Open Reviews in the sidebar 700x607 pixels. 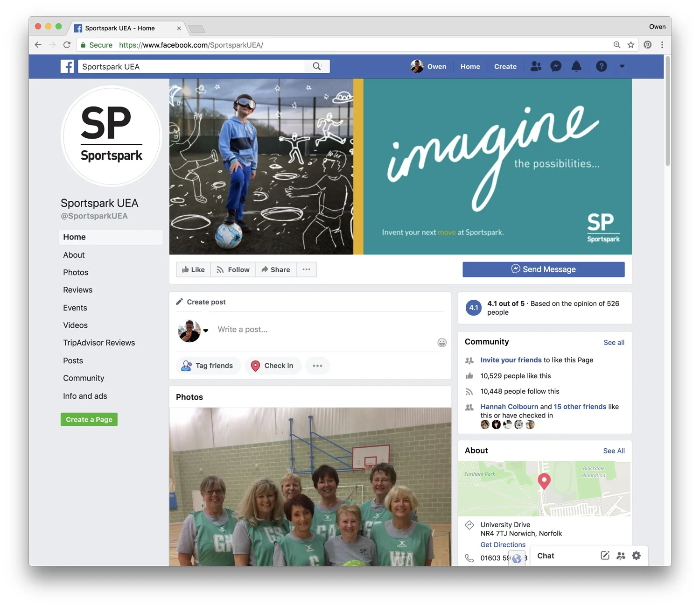(x=78, y=290)
